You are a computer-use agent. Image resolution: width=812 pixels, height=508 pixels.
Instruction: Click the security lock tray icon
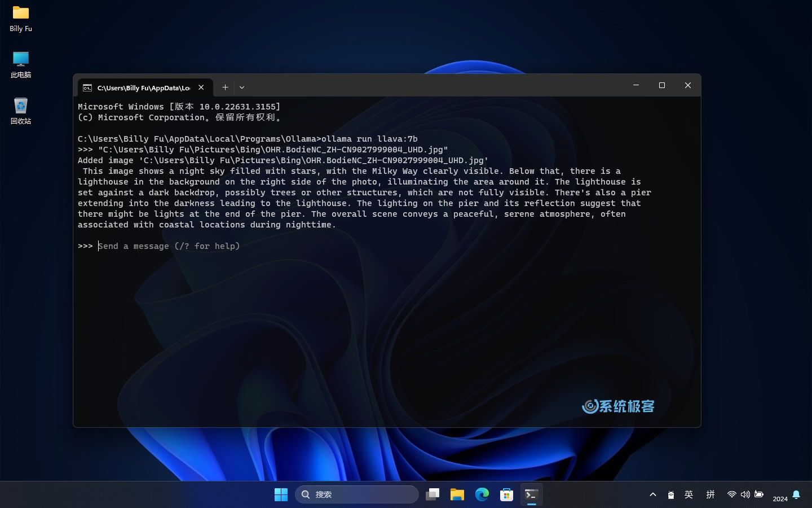click(x=671, y=494)
